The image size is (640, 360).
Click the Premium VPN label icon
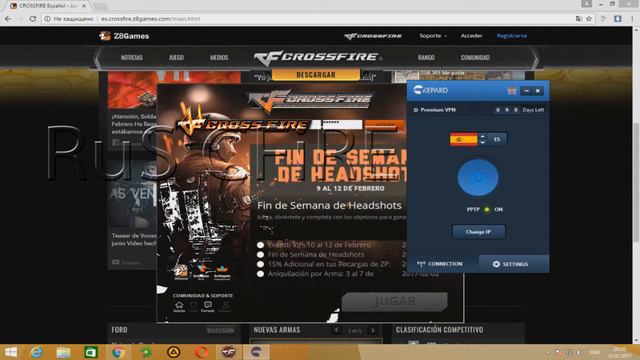[416, 110]
